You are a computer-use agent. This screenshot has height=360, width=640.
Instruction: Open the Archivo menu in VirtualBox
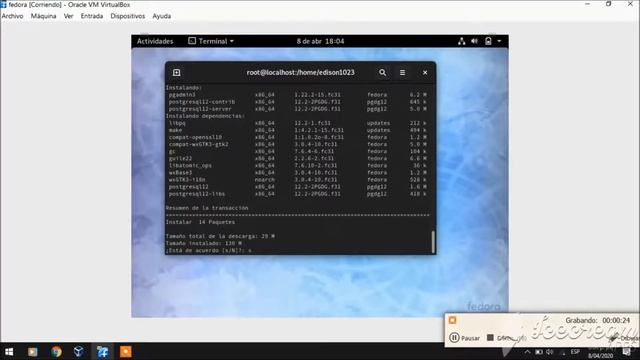12,16
